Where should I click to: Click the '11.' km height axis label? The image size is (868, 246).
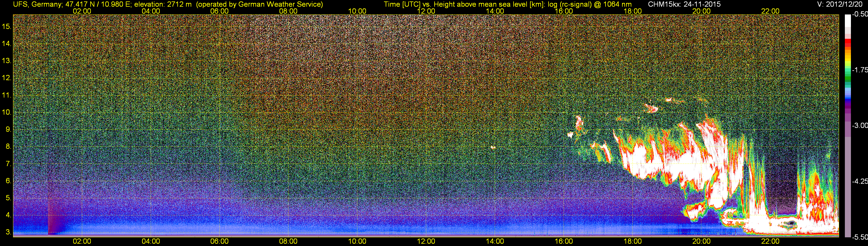point(7,95)
